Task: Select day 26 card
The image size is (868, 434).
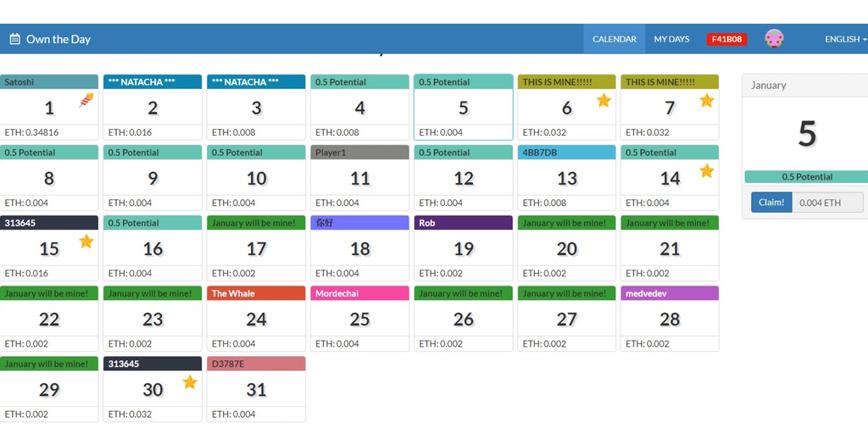Action: pos(464,319)
